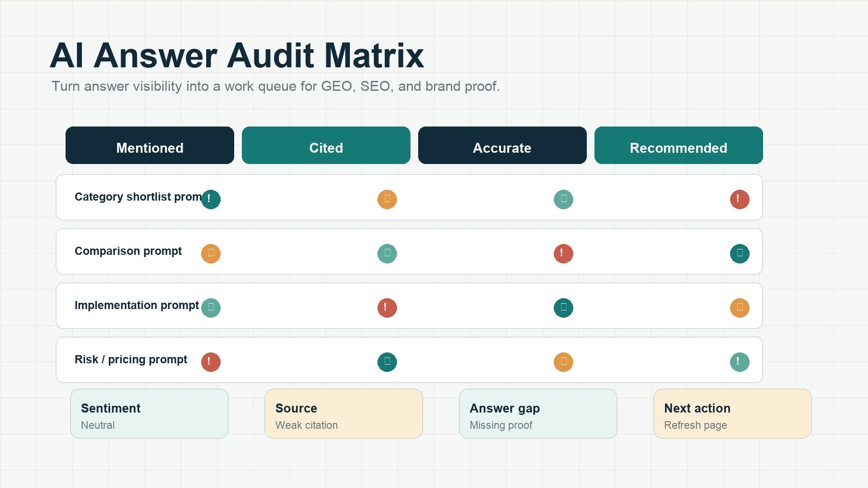The image size is (868, 488).
Task: Click the Cited status icon in Category shortlist row
Action: (387, 199)
